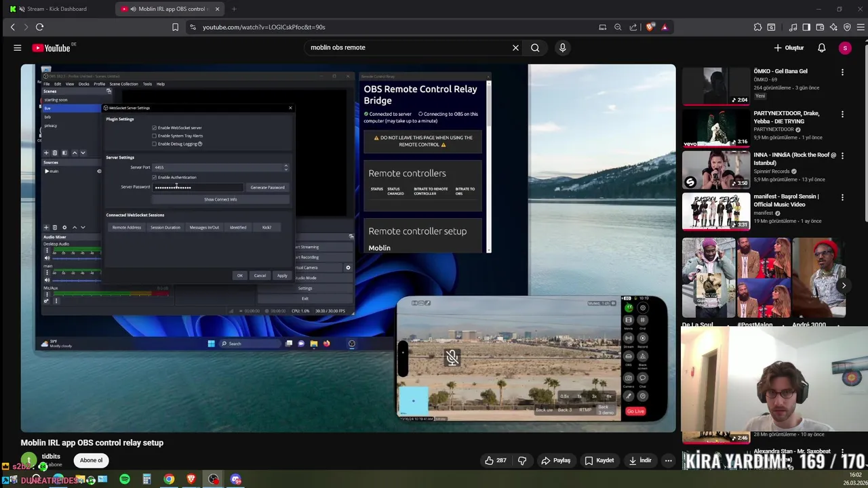Adjust the main channel volume slider
This screenshot has height=488, width=868.
pyautogui.click(x=77, y=280)
